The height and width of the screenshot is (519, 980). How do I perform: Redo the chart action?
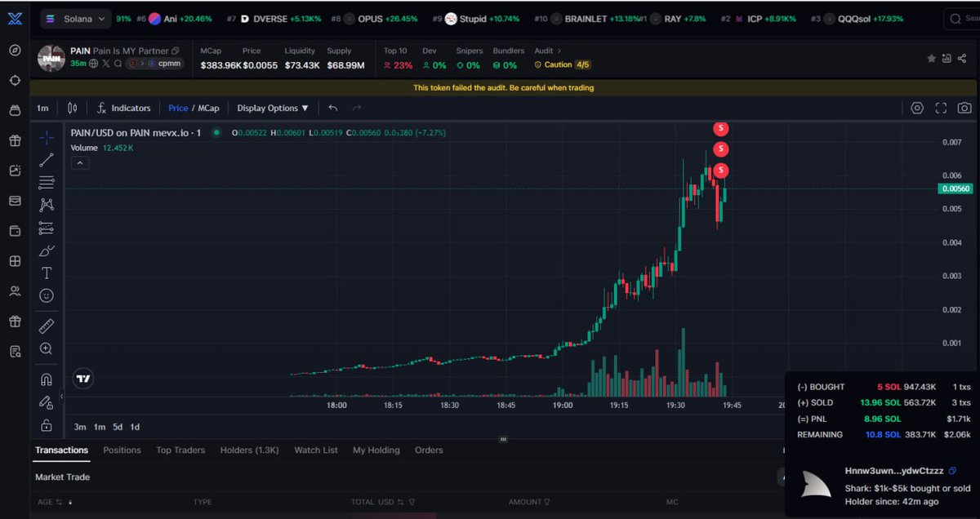tap(356, 108)
